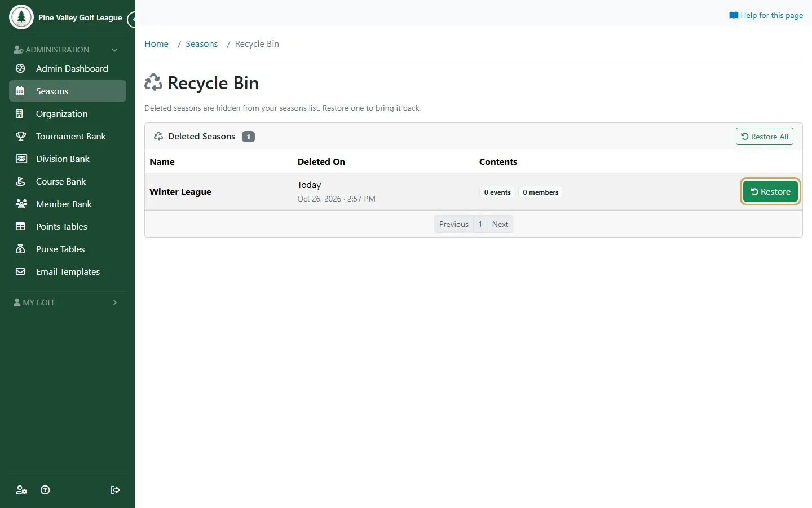
Task: Restore the Winter League season
Action: (770, 192)
